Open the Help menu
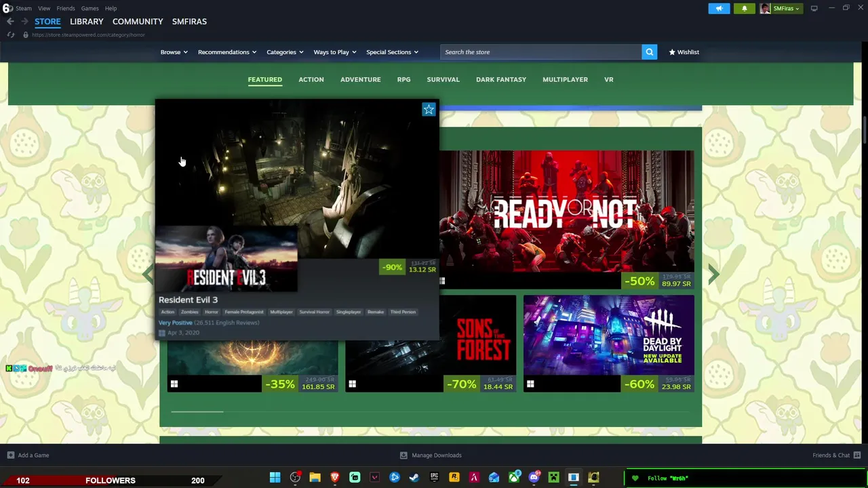Screen dimensions: 868x488 point(111,8)
